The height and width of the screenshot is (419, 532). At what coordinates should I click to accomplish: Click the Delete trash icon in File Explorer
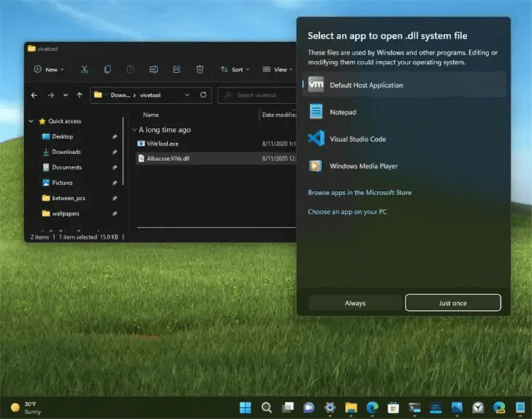(200, 70)
